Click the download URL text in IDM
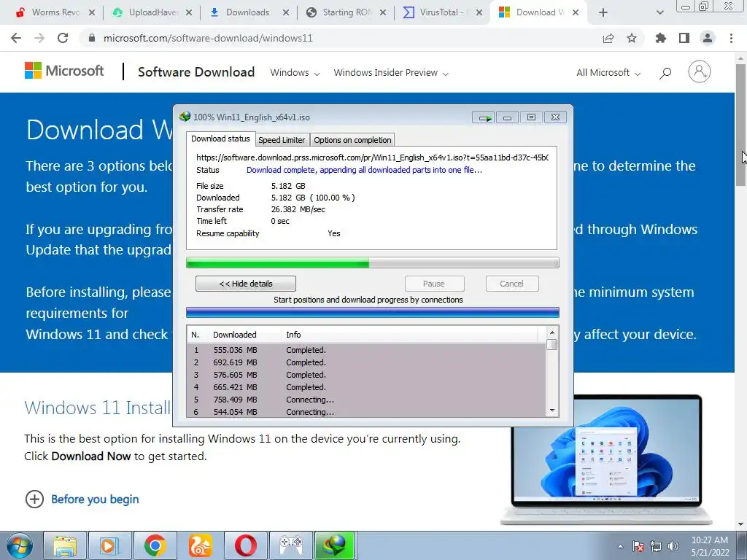Viewport: 747px width, 560px height. (372, 157)
